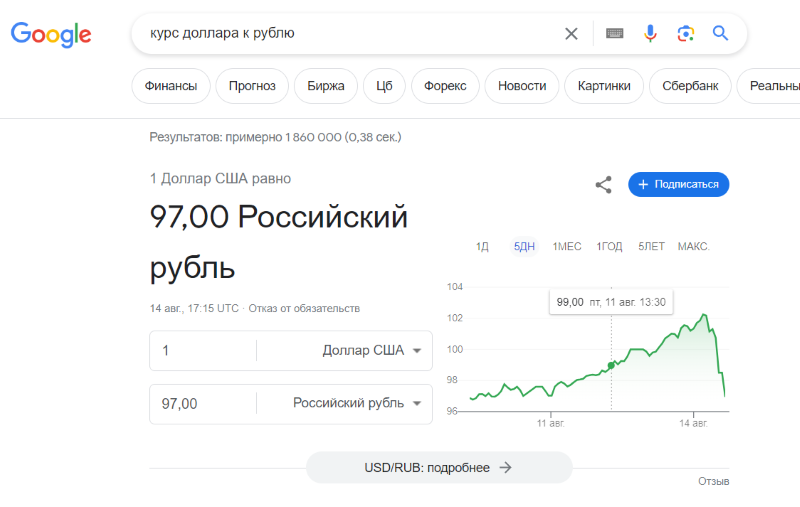Go to Google homepage via logo
800x507 pixels.
click(51, 34)
